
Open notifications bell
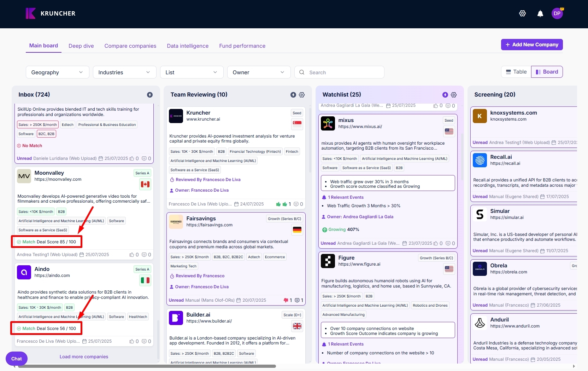[x=540, y=13]
